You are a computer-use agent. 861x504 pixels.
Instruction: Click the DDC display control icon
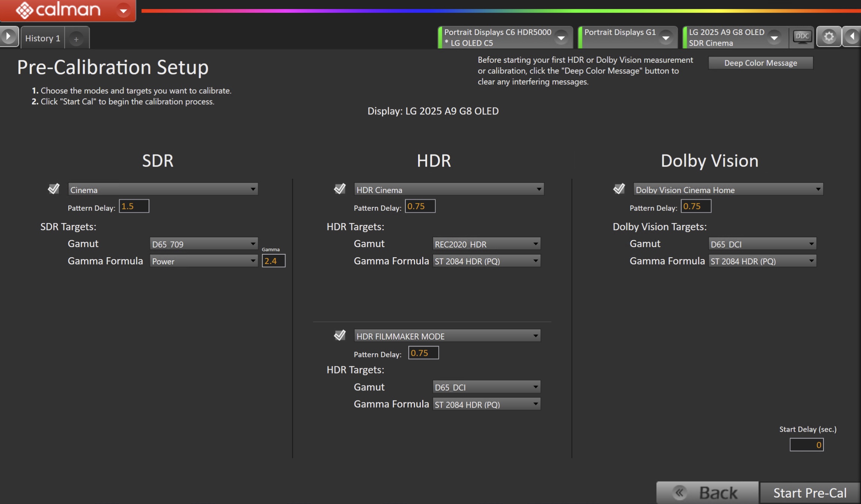(802, 37)
